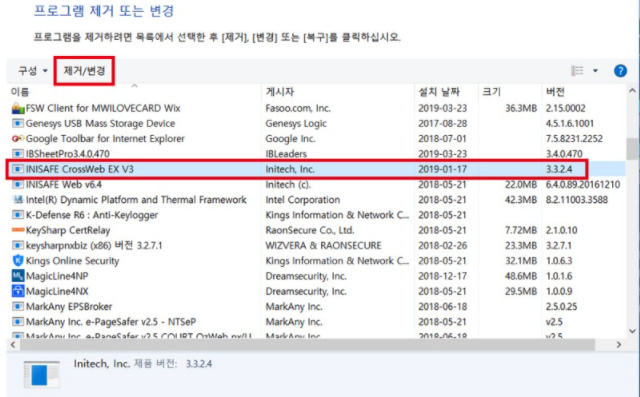Image resolution: width=640 pixels, height=397 pixels.
Task: Click the FSW Client for MWILOVECARD Wix icon
Action: click(18, 109)
